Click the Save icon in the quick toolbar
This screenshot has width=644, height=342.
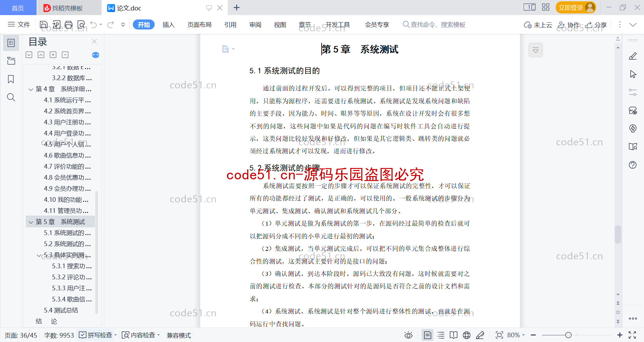tap(44, 24)
